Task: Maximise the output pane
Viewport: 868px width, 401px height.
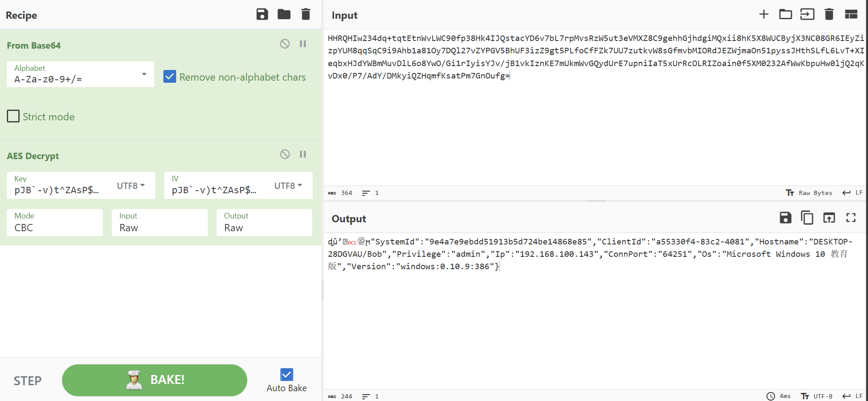Action: click(x=851, y=218)
